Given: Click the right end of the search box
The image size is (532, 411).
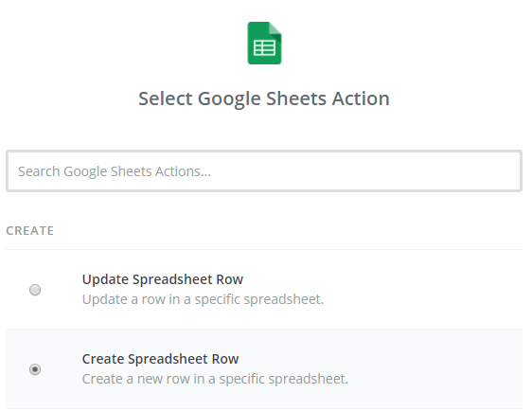Looking at the screenshot, I should (502, 171).
